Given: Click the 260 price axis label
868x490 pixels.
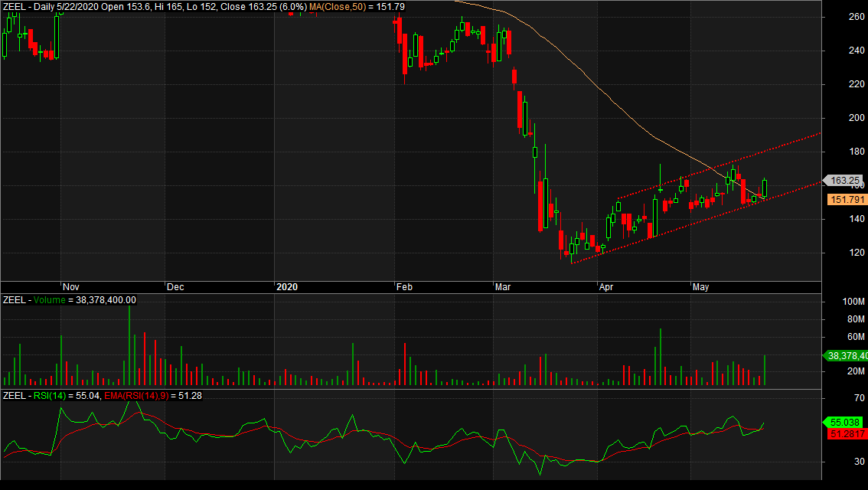Looking at the screenshot, I should click(x=857, y=17).
